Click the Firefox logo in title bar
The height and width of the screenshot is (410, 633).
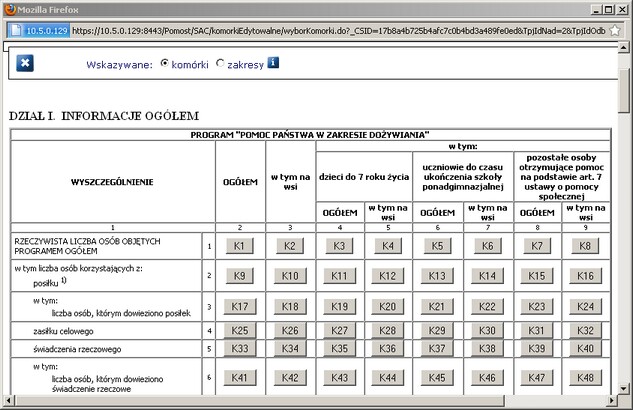9,8
